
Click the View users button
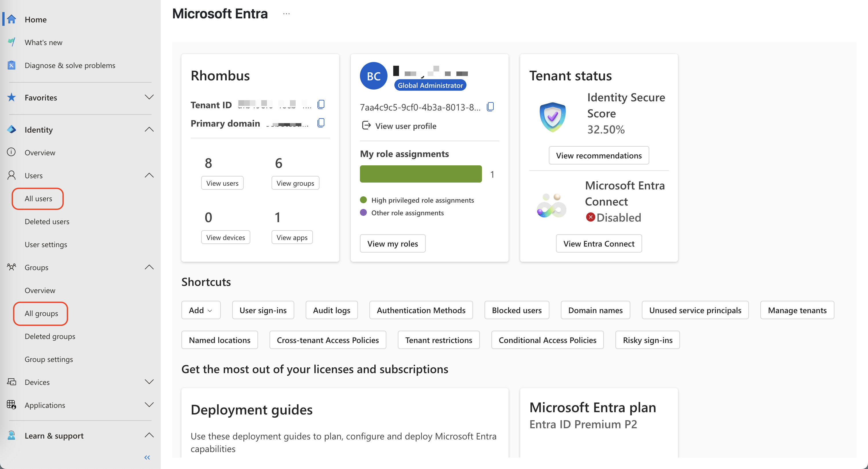tap(222, 183)
